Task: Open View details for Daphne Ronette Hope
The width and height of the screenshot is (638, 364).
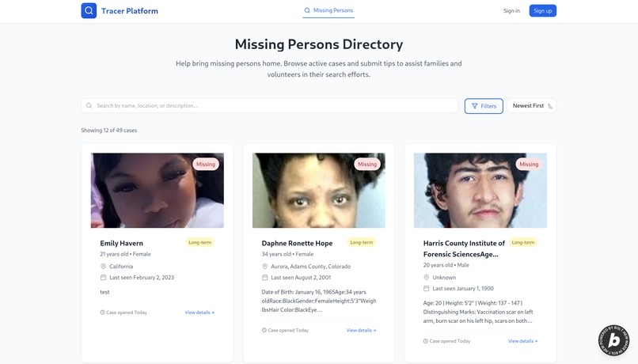Action: pyautogui.click(x=361, y=330)
